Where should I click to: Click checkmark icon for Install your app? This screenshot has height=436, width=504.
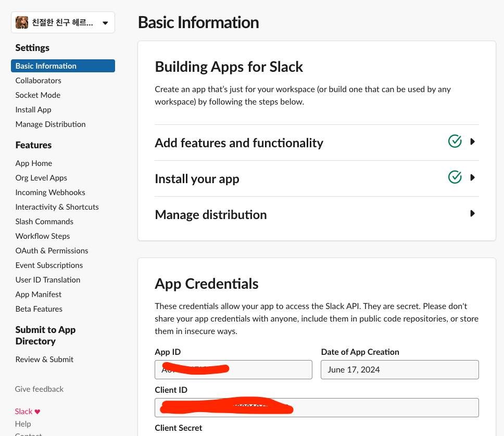point(455,177)
